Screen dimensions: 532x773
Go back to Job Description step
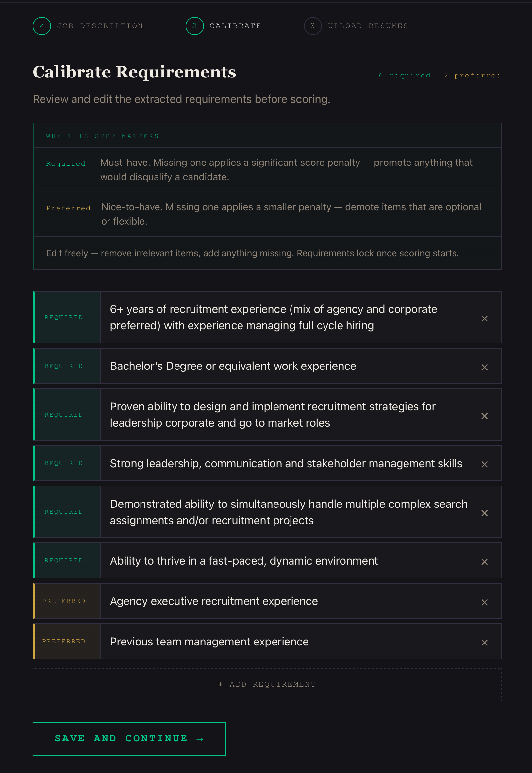pos(100,26)
